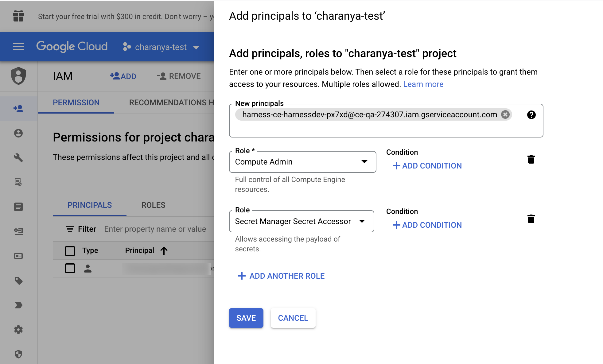This screenshot has width=603, height=364.
Task: Select the ROLES tab
Action: click(154, 205)
